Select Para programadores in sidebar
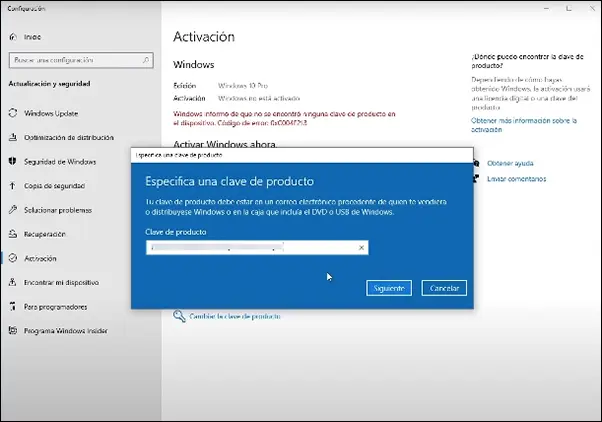This screenshot has width=602, height=422. [x=55, y=307]
